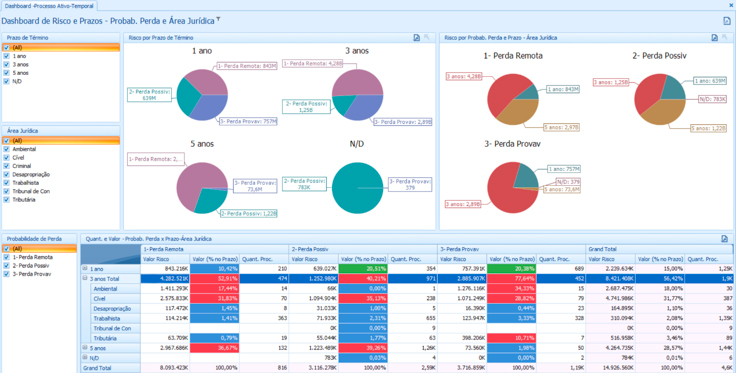The height and width of the screenshot is (373, 736).
Task: Expand the 5 anos row in pivot table
Action: [85, 348]
